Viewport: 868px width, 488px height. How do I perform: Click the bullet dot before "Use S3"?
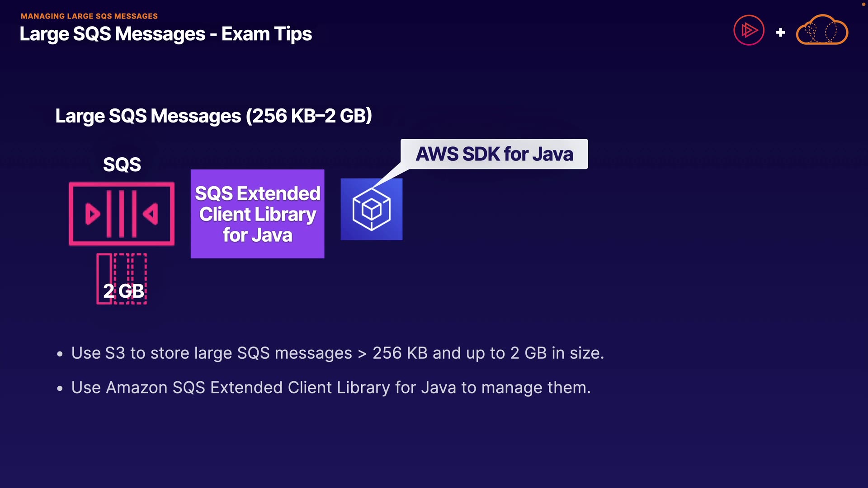click(x=60, y=354)
